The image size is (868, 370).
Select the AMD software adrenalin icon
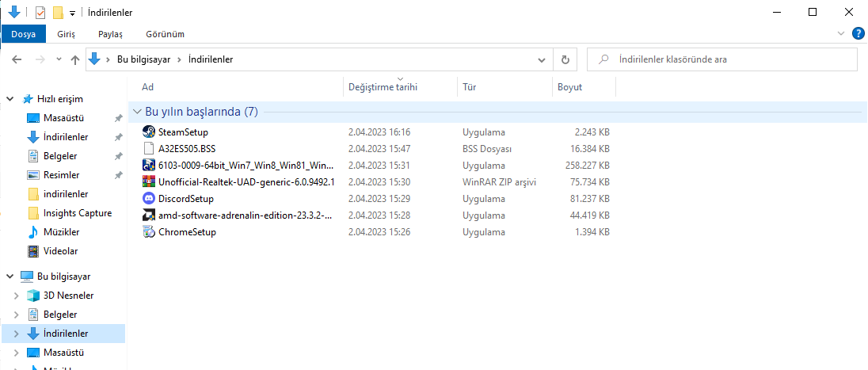pos(148,216)
